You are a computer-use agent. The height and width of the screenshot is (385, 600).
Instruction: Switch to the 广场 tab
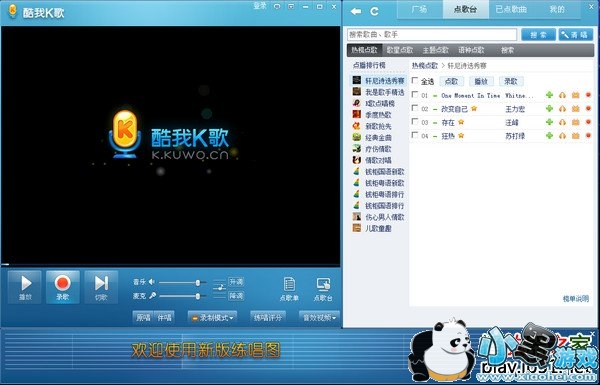coord(419,9)
